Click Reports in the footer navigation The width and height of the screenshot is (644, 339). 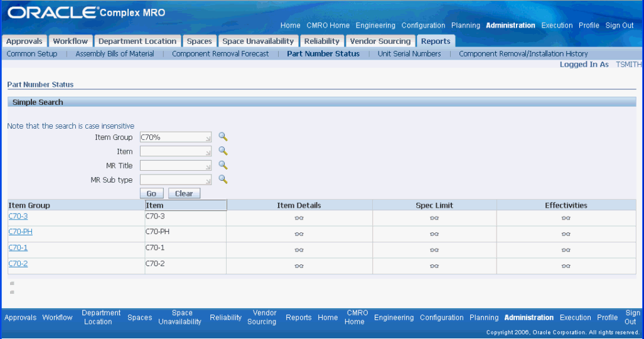(299, 318)
